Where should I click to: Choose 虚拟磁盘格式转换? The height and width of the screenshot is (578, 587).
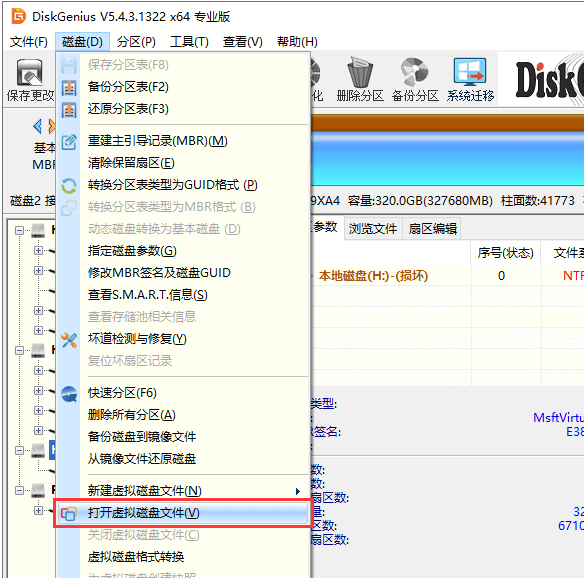[183, 557]
